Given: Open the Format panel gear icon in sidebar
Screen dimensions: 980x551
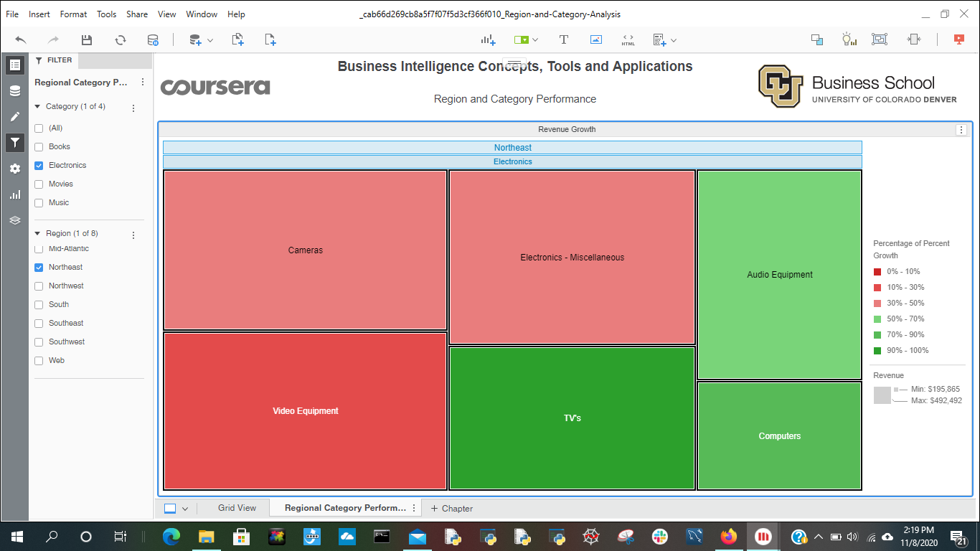Looking at the screenshot, I should (x=15, y=169).
